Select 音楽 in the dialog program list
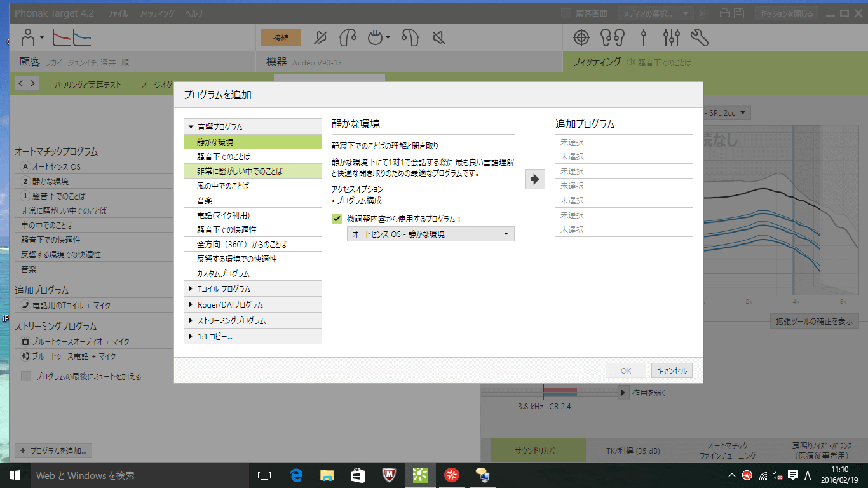Viewport: 868px width, 488px height. [253, 200]
